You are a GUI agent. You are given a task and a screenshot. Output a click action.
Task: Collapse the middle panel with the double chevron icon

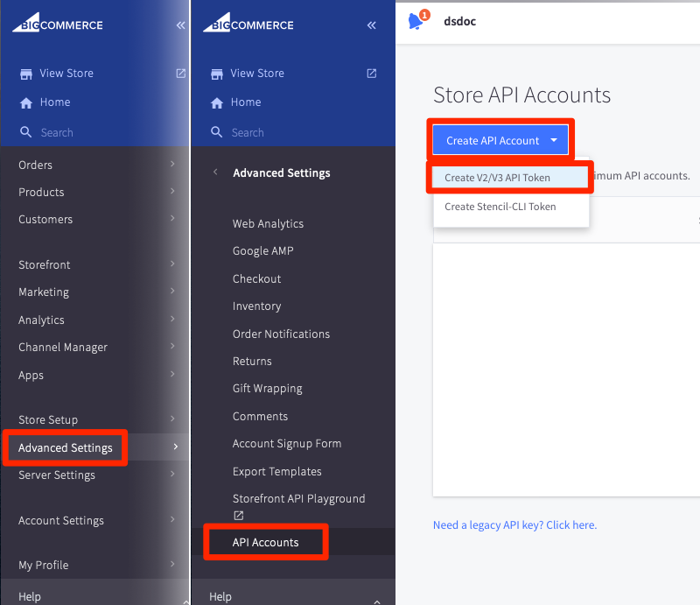point(371,25)
